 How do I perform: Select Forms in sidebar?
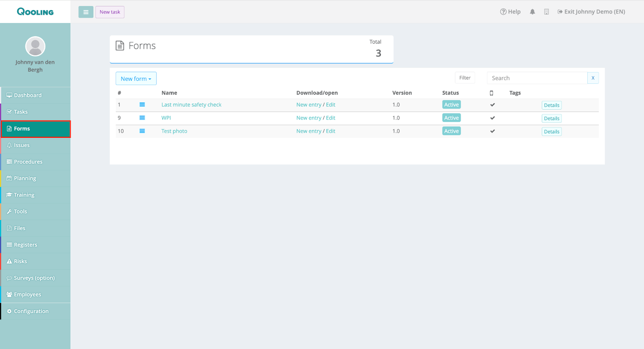coord(35,129)
